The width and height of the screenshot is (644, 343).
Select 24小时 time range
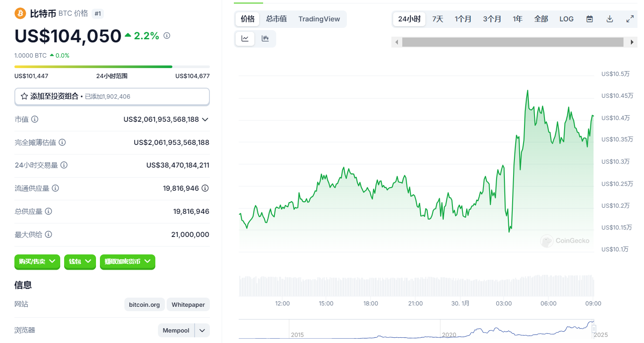[409, 19]
